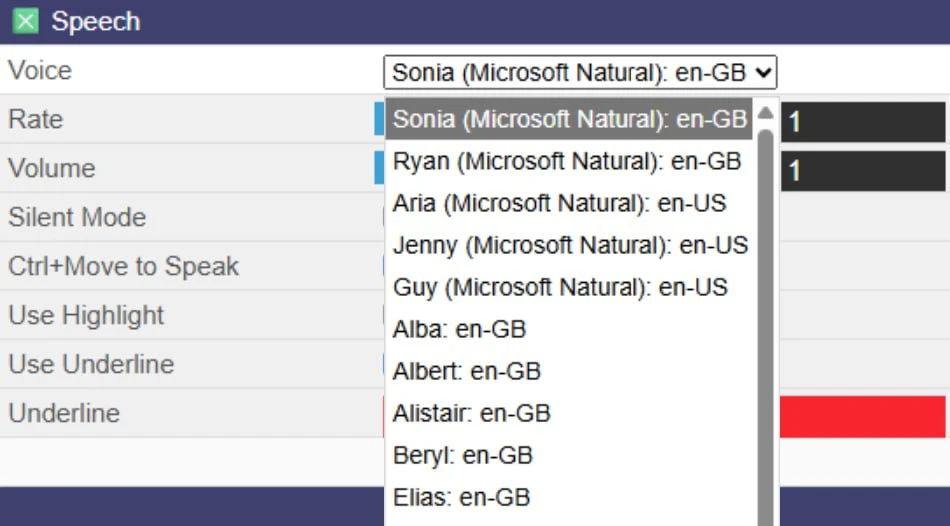The height and width of the screenshot is (526, 950).
Task: Choose Aria (Microsoft Natural) en-US voice
Action: tap(570, 203)
